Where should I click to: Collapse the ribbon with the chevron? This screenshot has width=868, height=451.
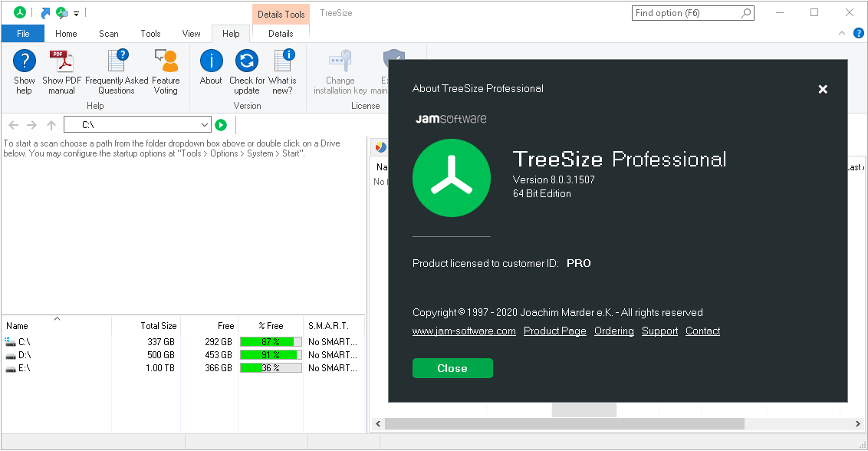click(841, 33)
